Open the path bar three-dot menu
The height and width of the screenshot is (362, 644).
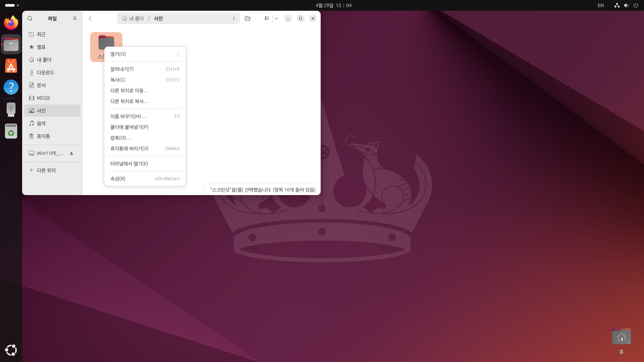tap(234, 18)
